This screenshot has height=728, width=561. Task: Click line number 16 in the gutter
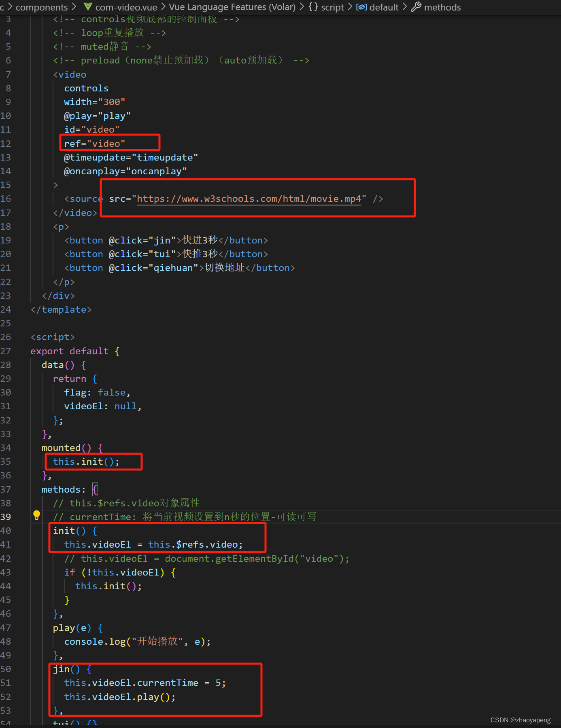point(6,199)
